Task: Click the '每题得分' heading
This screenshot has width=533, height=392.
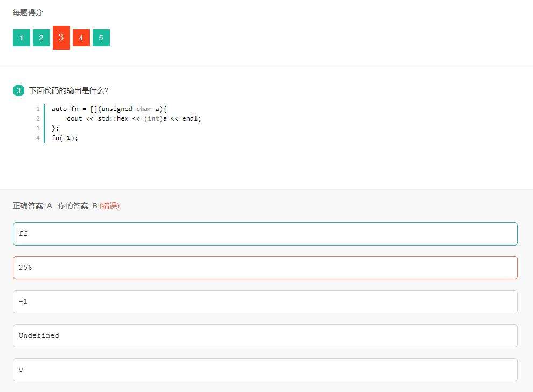Action: click(x=27, y=12)
